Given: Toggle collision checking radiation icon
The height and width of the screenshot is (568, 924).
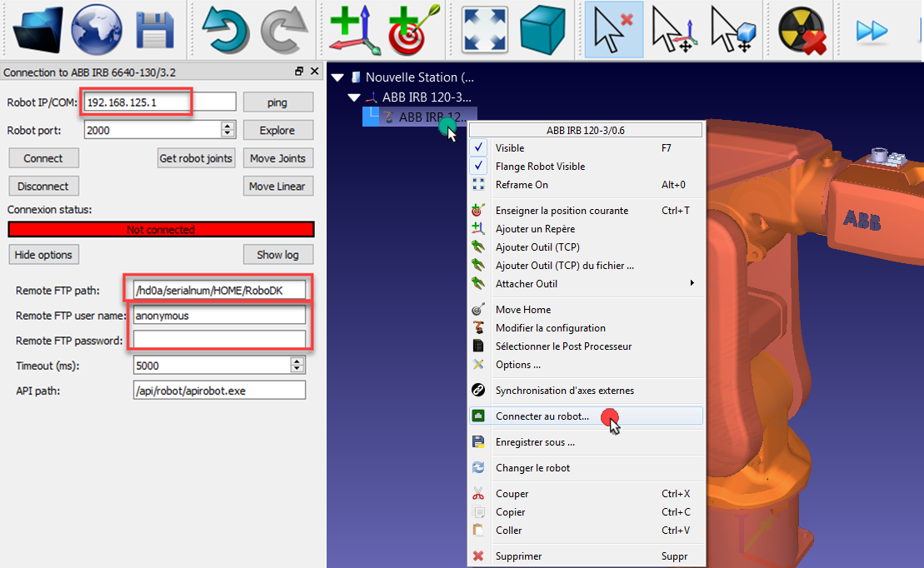Looking at the screenshot, I should click(x=802, y=30).
